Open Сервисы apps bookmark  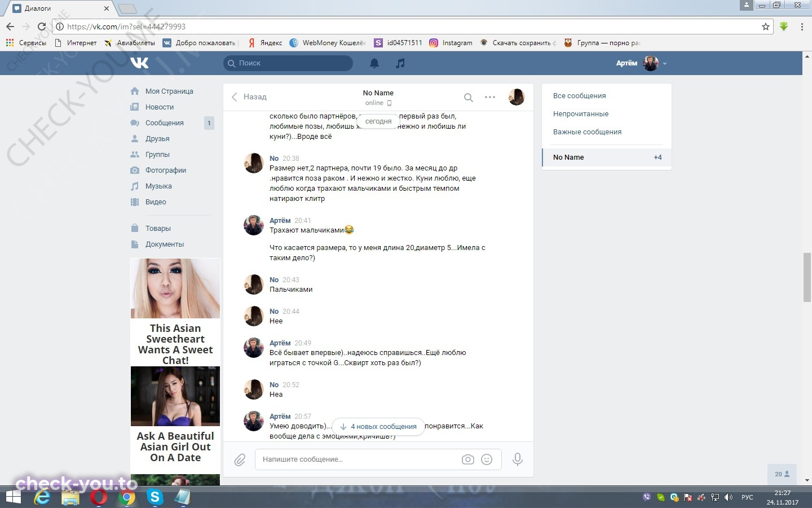pyautogui.click(x=26, y=43)
